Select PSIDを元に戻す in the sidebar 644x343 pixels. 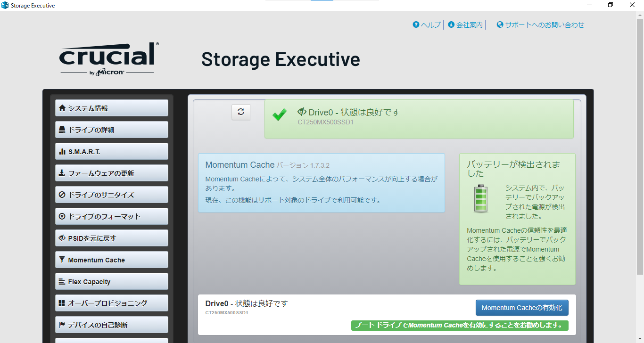[x=112, y=238]
